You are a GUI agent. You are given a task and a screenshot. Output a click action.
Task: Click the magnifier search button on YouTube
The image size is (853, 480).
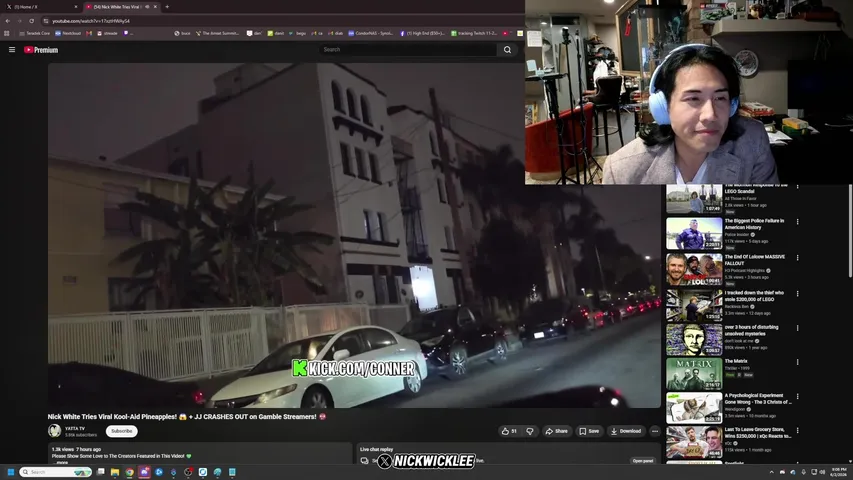tap(507, 50)
